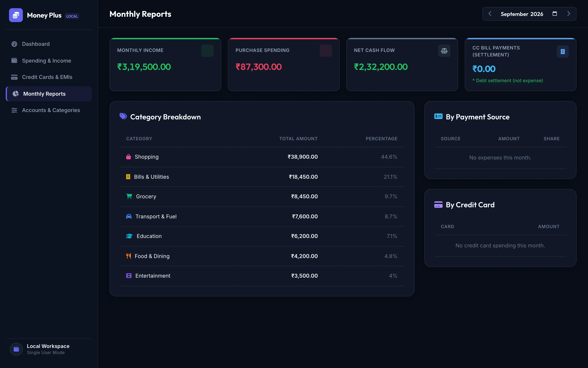
Task: Click the CC Bill Payments receipt icon
Action: (563, 52)
